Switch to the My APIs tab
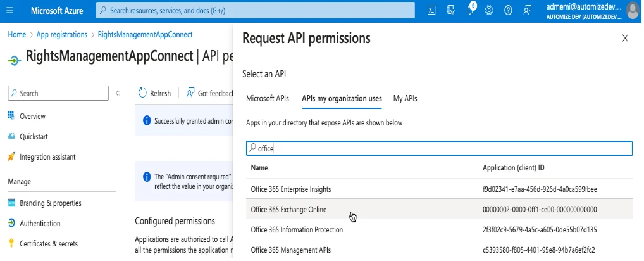 [405, 98]
